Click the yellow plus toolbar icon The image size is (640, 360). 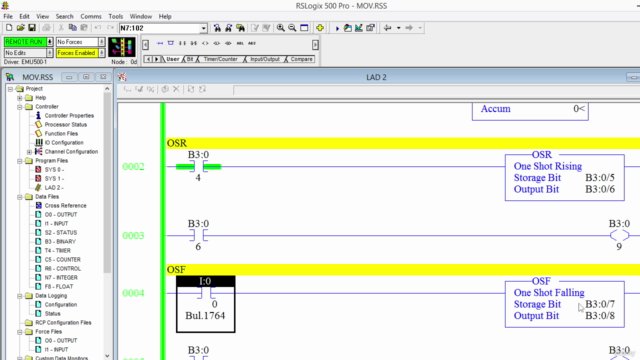pos(320,28)
